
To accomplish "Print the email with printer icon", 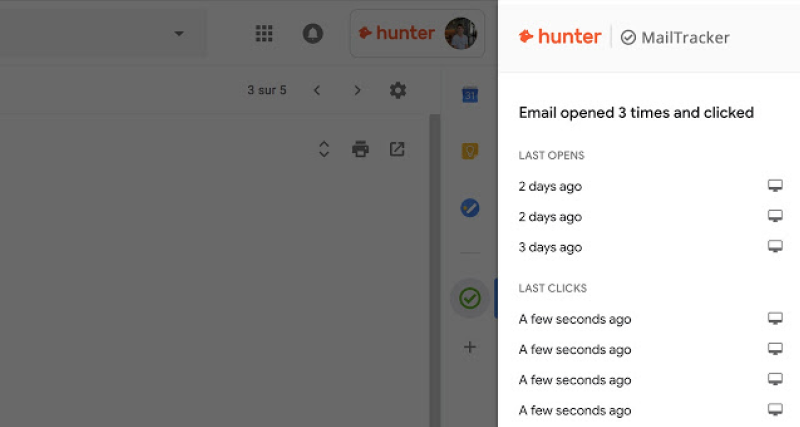I will coord(360,149).
